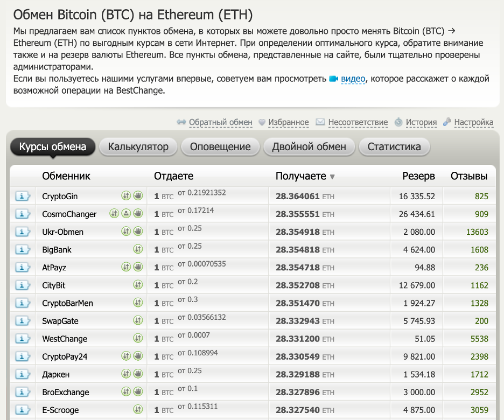The width and height of the screenshot is (504, 420).
Task: Follow the видео link
Action: pos(353,79)
